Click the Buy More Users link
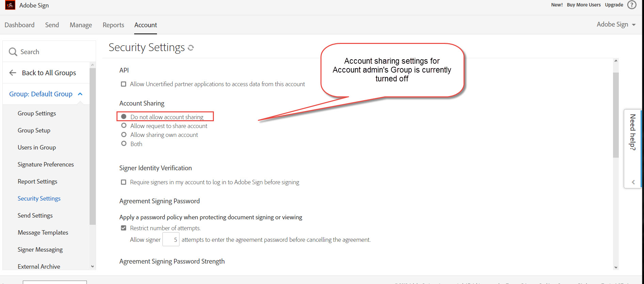 pos(583,5)
